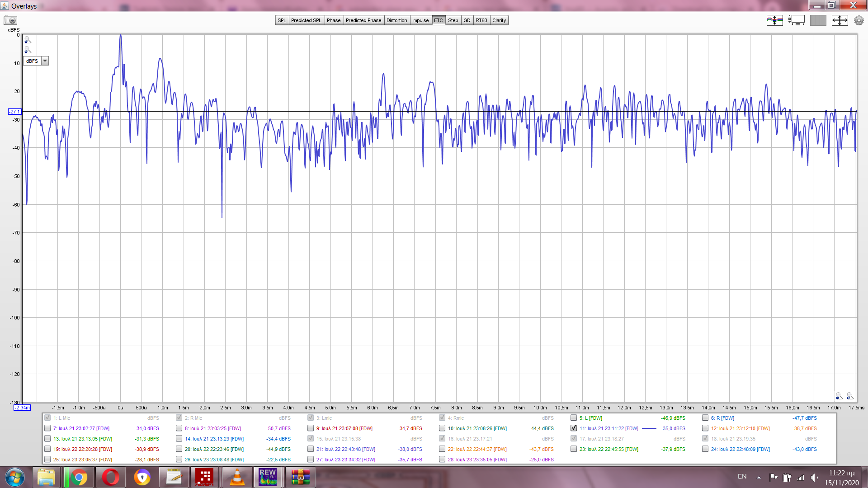The height and width of the screenshot is (488, 868).
Task: Click the graph limits crossed-arrows icon
Action: click(x=840, y=20)
